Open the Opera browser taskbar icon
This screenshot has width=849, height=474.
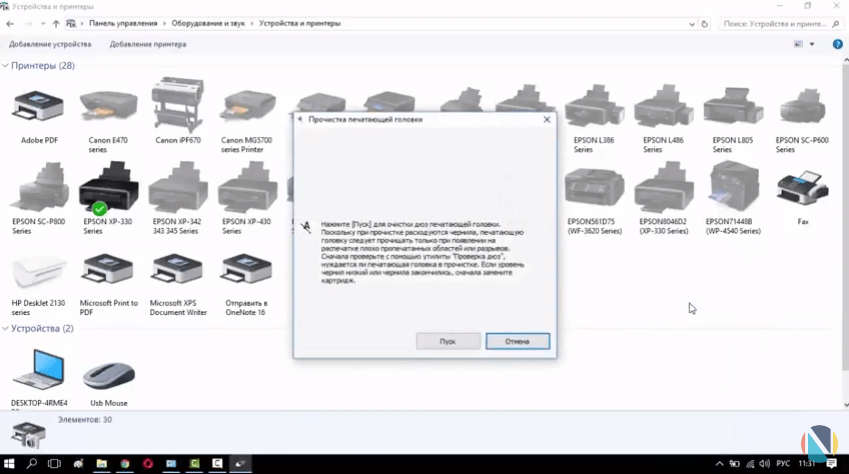click(148, 464)
